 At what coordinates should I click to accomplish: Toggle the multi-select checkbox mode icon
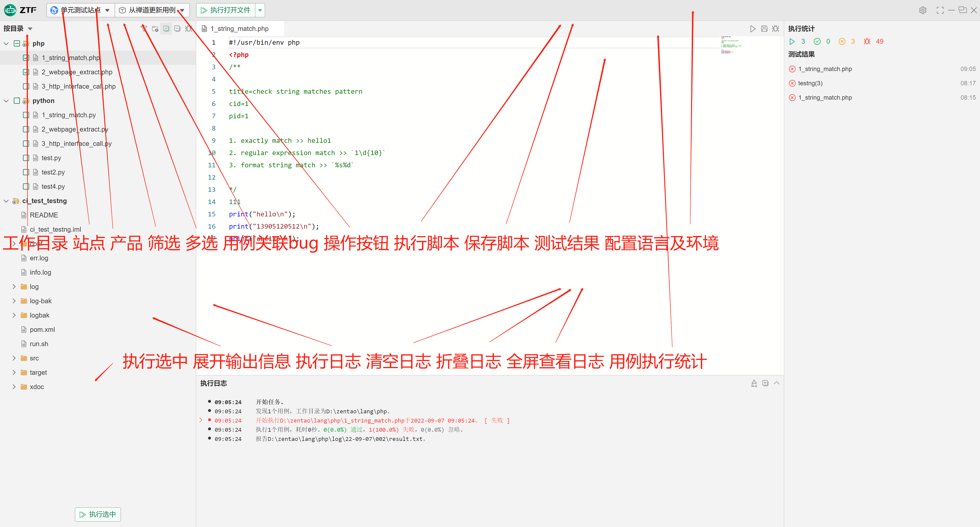click(166, 29)
